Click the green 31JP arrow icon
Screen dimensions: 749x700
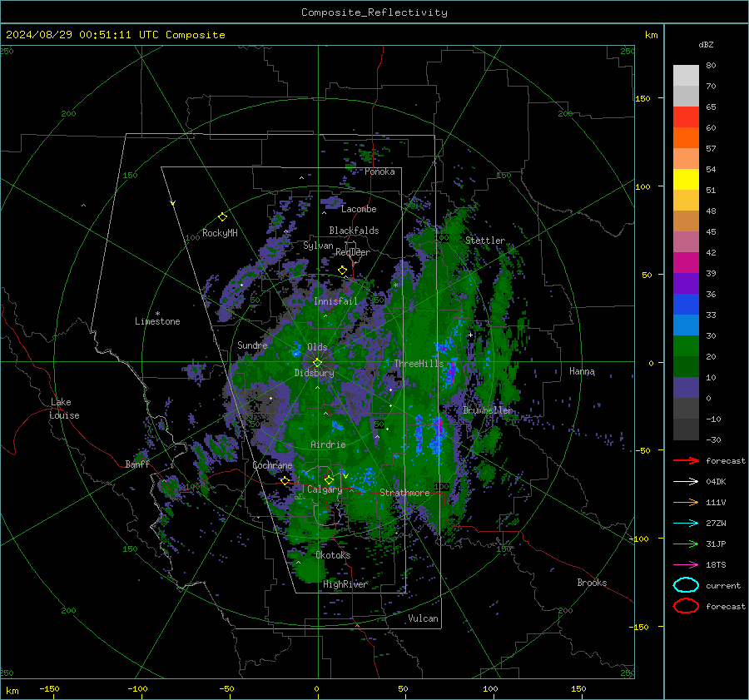coord(686,544)
